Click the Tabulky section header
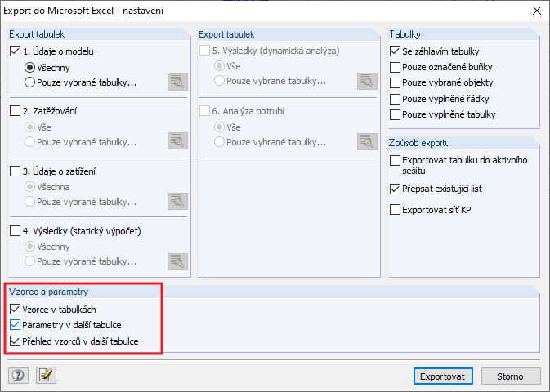Viewport: 550px width, 392px height. click(405, 34)
